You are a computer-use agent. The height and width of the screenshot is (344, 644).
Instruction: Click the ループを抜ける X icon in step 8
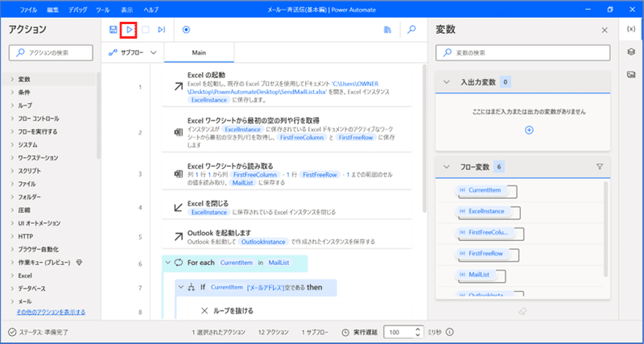coord(204,311)
